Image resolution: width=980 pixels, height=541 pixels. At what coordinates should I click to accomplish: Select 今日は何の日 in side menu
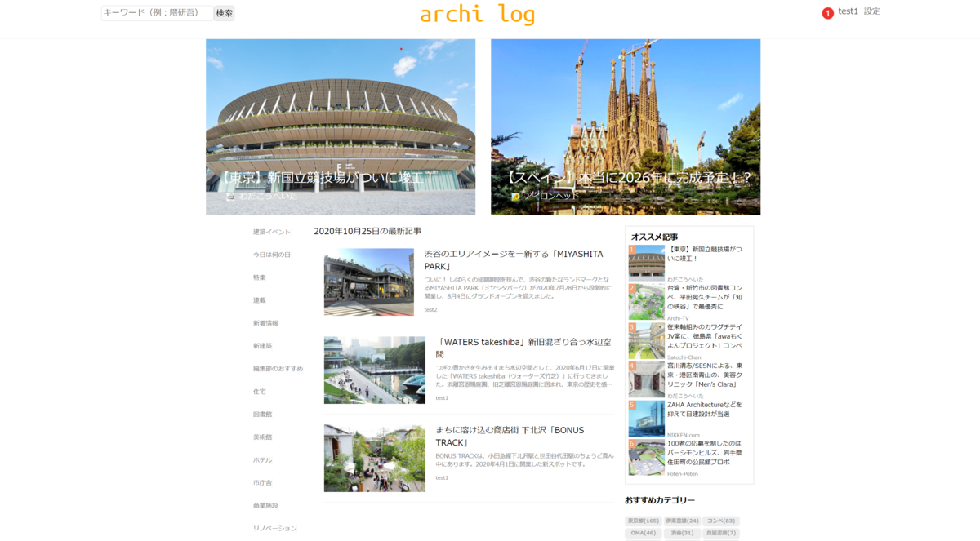click(x=272, y=255)
